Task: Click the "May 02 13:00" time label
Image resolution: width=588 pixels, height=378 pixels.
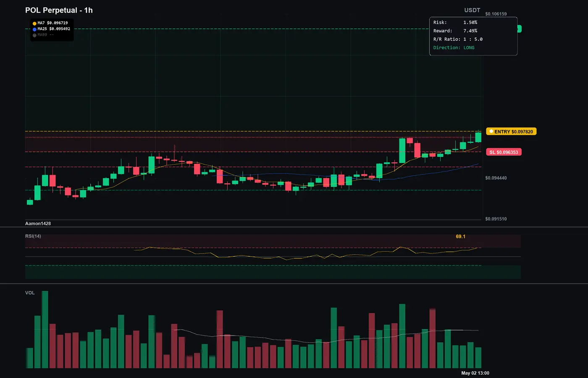Action: point(475,373)
